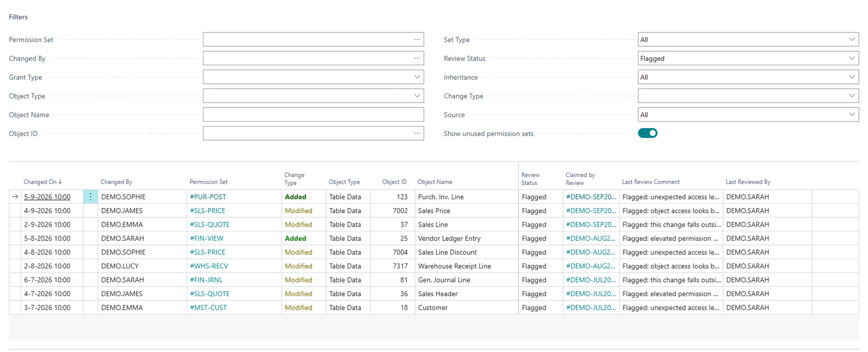
Task: Click Review Status column header
Action: [530, 179]
